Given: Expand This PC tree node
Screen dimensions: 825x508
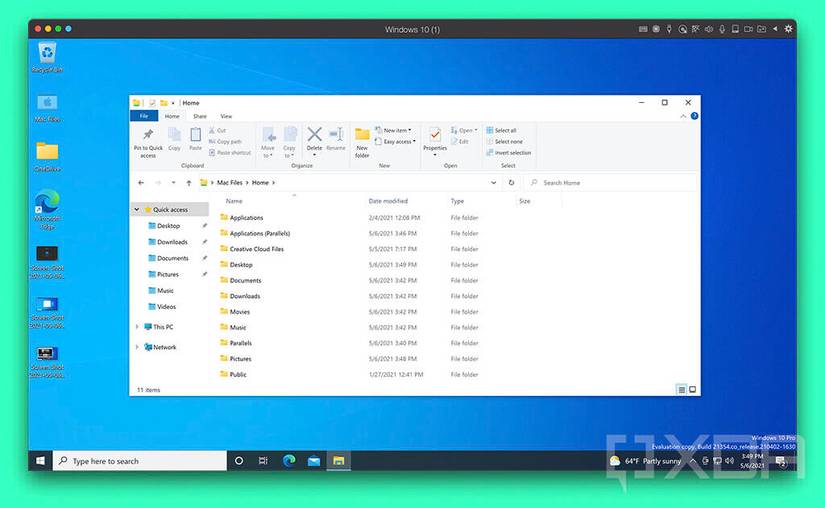Looking at the screenshot, I should click(x=137, y=327).
